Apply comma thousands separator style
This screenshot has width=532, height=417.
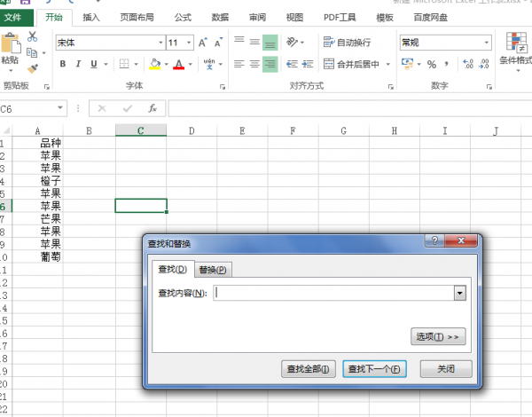tap(447, 64)
